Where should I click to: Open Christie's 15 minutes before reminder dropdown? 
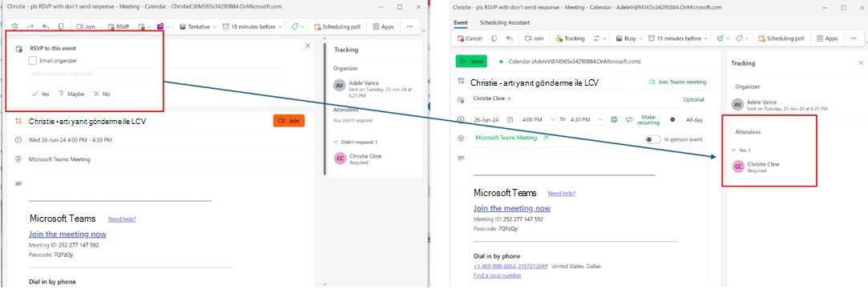coord(252,26)
